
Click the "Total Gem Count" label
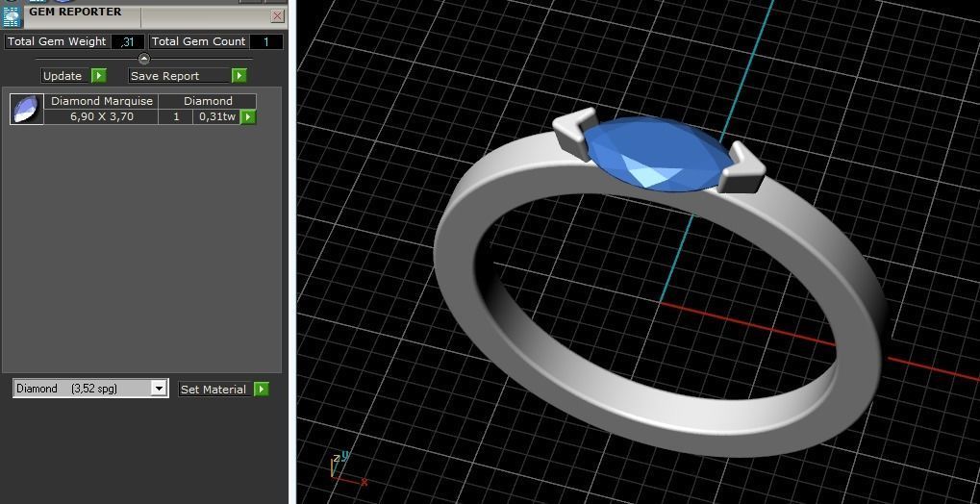199,42
